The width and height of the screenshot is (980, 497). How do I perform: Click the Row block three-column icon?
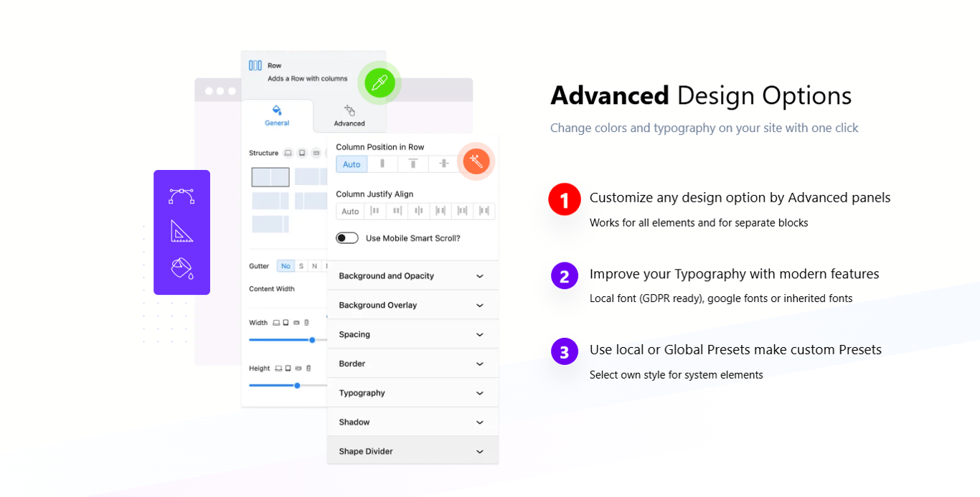click(255, 65)
